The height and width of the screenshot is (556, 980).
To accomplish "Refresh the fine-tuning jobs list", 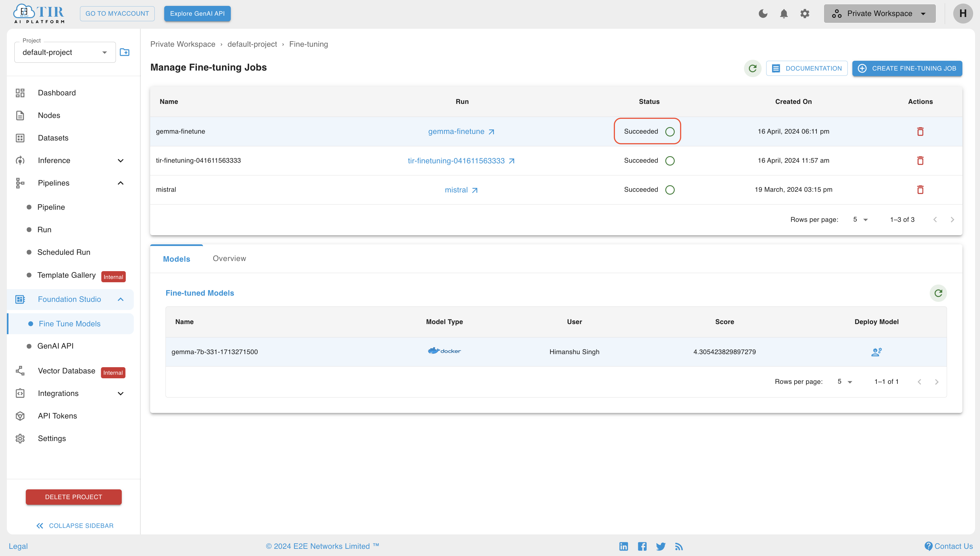I will coord(752,68).
